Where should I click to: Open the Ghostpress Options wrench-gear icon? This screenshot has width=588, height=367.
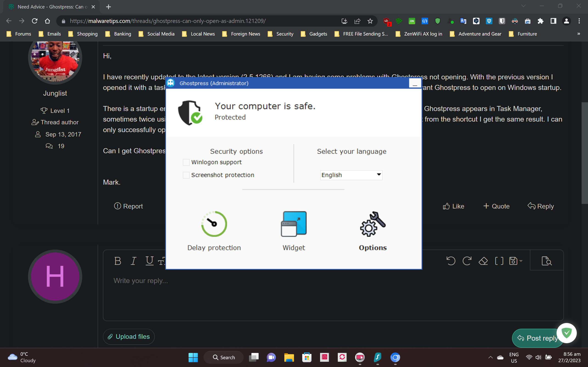(x=373, y=224)
